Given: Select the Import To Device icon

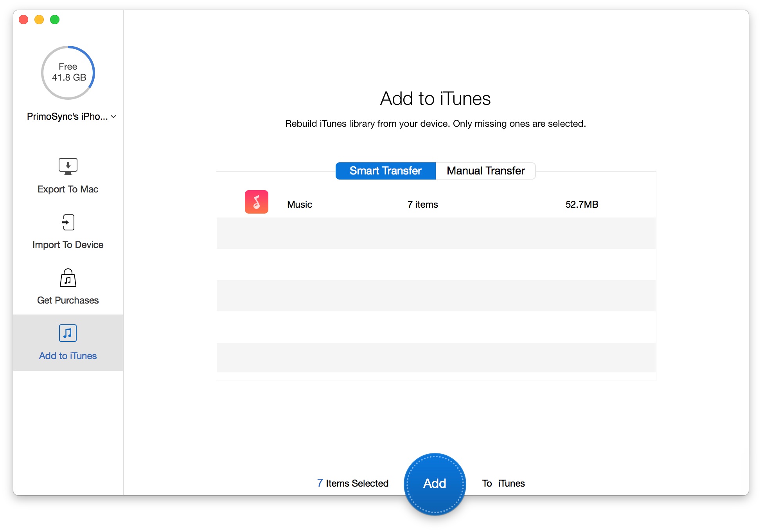Looking at the screenshot, I should (68, 222).
